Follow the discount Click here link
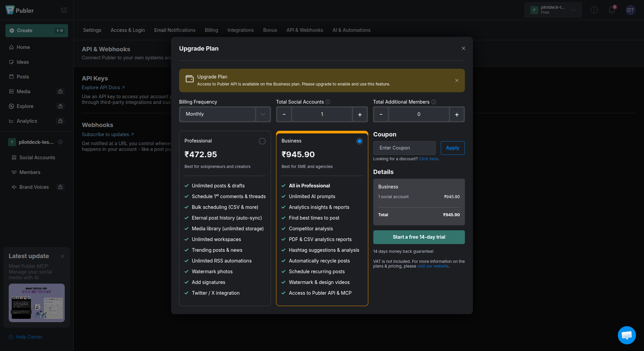The height and width of the screenshot is (351, 644). [x=428, y=159]
